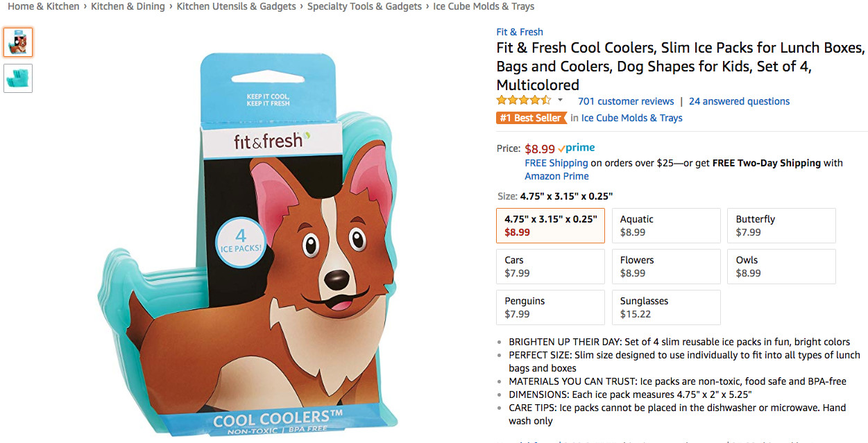View the 24 answered questions
This screenshot has height=443, width=868.
(739, 101)
